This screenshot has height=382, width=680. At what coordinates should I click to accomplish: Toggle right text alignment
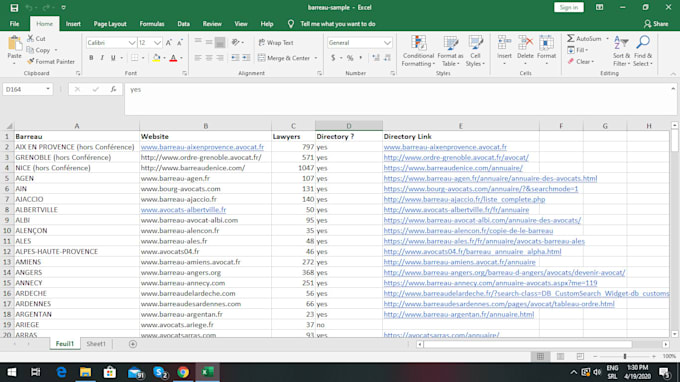point(220,58)
